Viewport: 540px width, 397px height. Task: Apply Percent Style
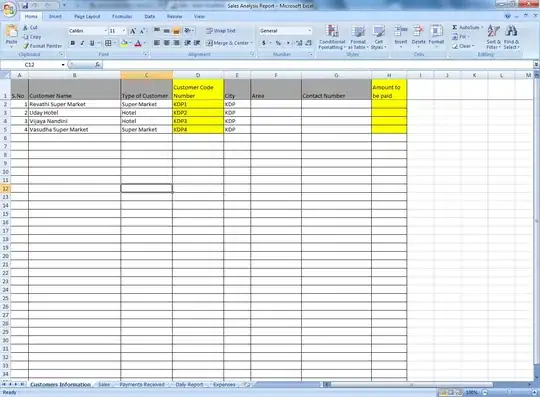[x=278, y=43]
